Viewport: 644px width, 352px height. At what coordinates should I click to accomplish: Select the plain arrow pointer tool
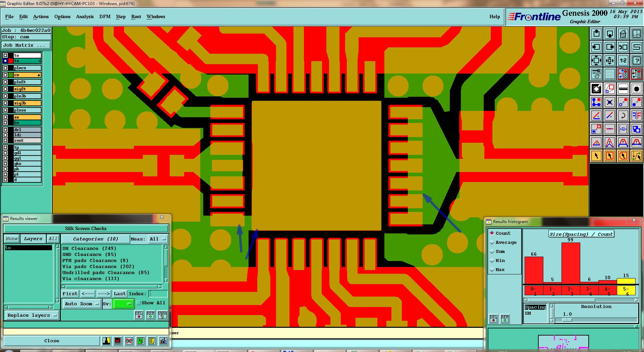point(596,156)
